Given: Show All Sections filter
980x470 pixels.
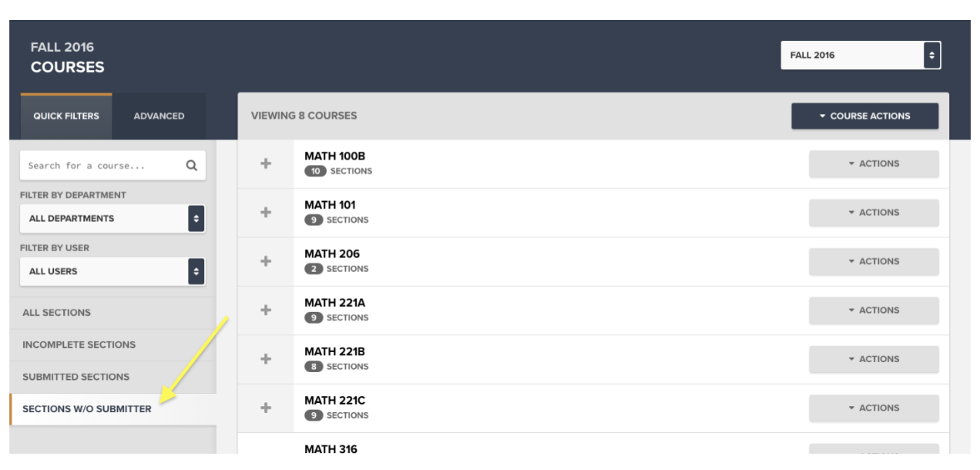Looking at the screenshot, I should tap(112, 313).
